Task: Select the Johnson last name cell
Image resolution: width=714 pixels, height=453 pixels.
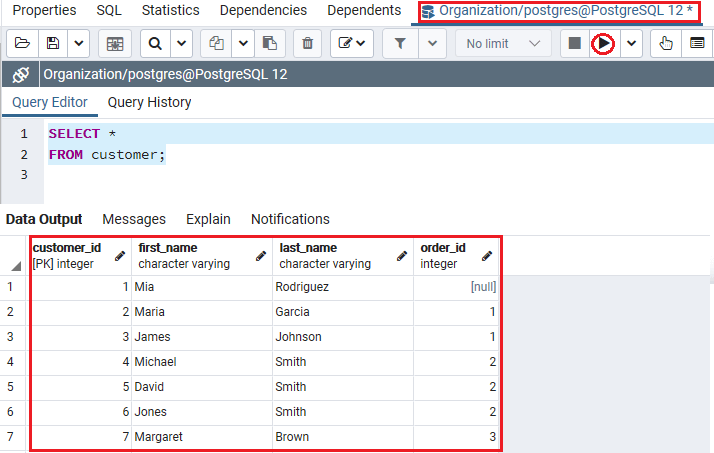Action: pos(343,337)
